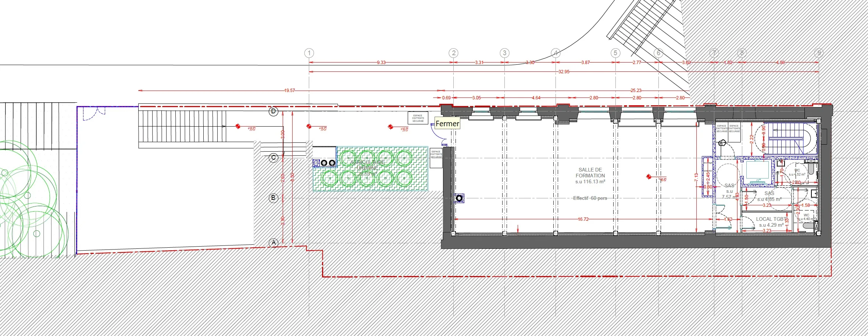Select grid axis bubble letter C
This screenshot has height=336, width=868.
click(x=273, y=158)
